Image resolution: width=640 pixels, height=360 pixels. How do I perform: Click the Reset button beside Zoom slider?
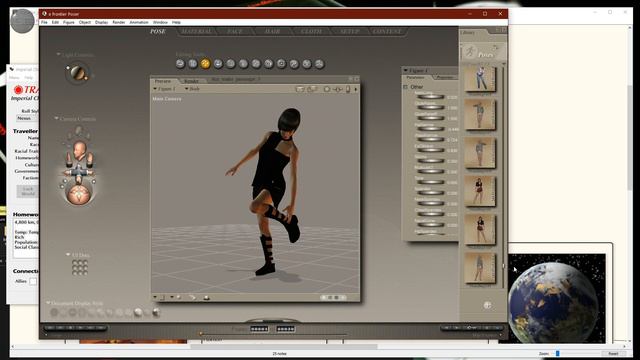tap(613, 353)
